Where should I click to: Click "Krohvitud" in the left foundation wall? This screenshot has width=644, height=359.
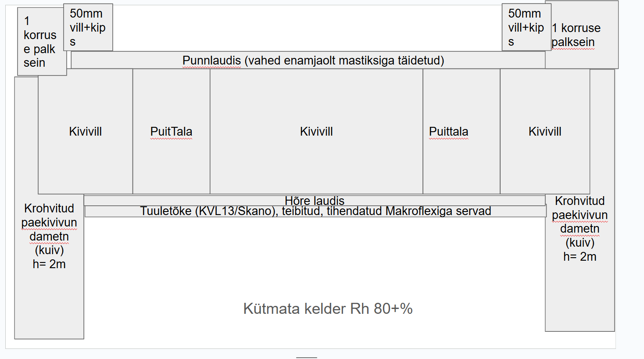click(x=49, y=208)
